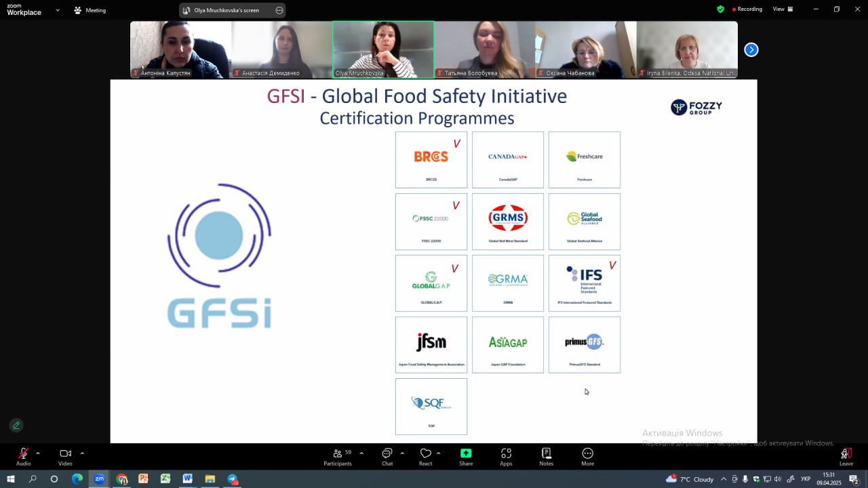This screenshot has height=488, width=868.
Task: Open video options arrow next to Video
Action: coord(82,453)
